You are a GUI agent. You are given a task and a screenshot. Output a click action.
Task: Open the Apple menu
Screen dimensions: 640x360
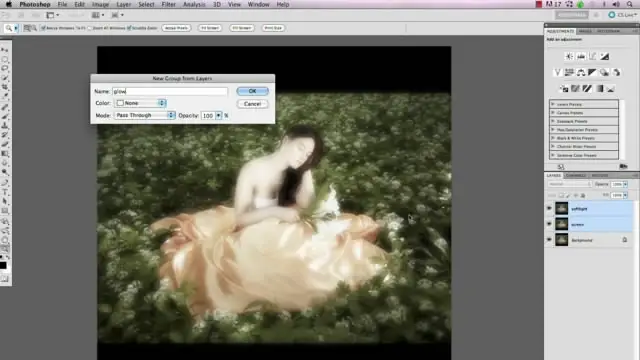[x=9, y=4]
